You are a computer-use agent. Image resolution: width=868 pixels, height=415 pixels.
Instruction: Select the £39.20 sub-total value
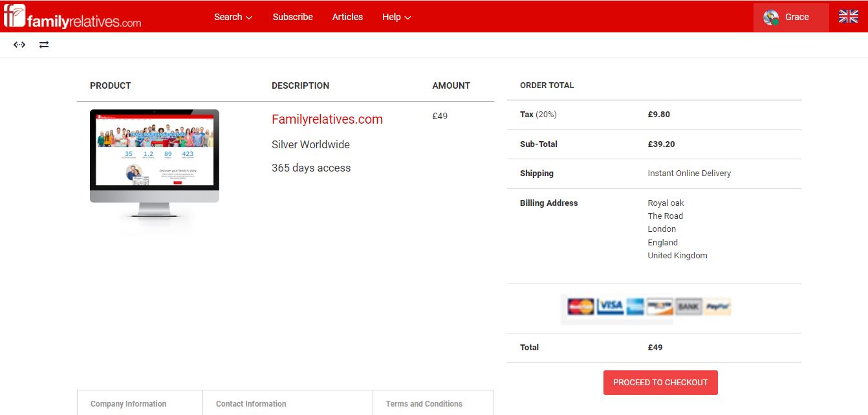click(x=661, y=144)
